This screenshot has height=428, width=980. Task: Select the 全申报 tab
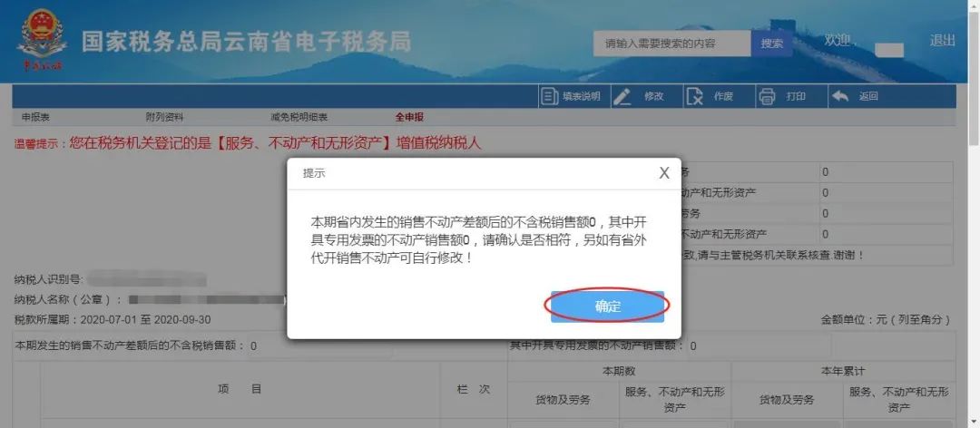(409, 117)
